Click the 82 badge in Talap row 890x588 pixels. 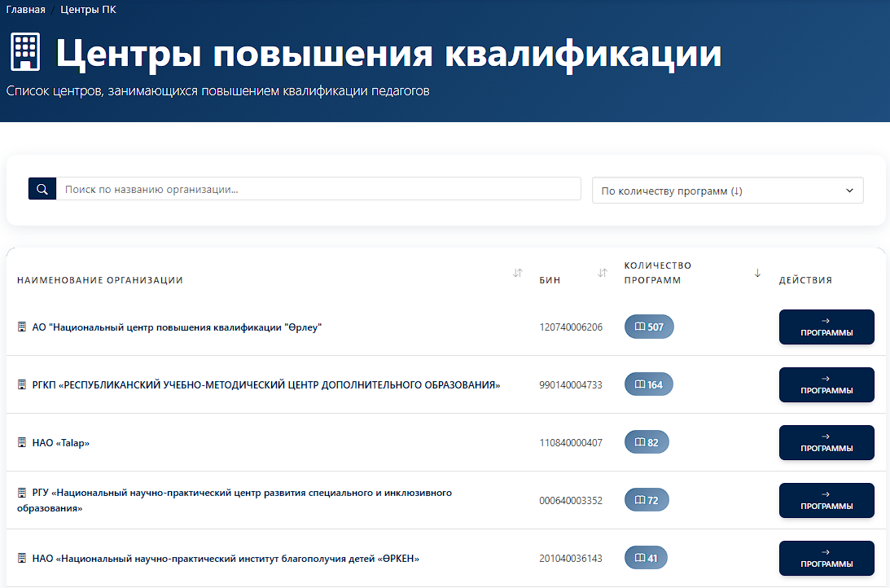coord(647,441)
